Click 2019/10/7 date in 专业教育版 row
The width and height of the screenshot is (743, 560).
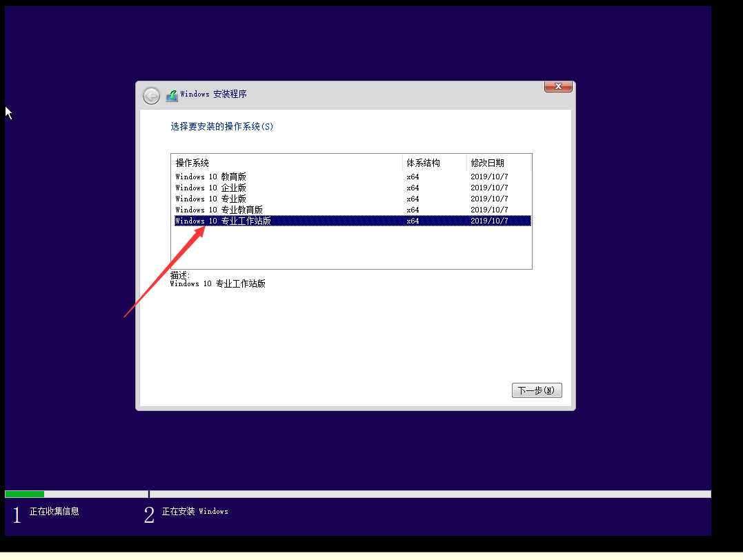pyautogui.click(x=489, y=210)
